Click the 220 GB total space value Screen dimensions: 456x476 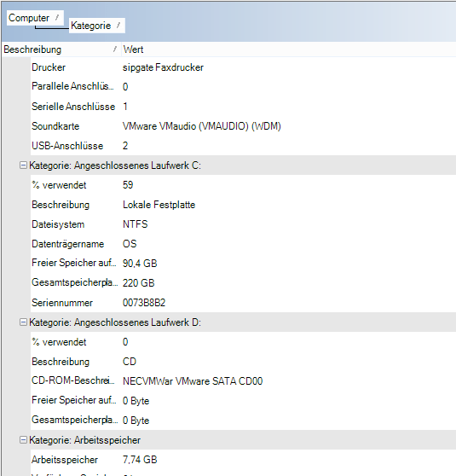139,283
